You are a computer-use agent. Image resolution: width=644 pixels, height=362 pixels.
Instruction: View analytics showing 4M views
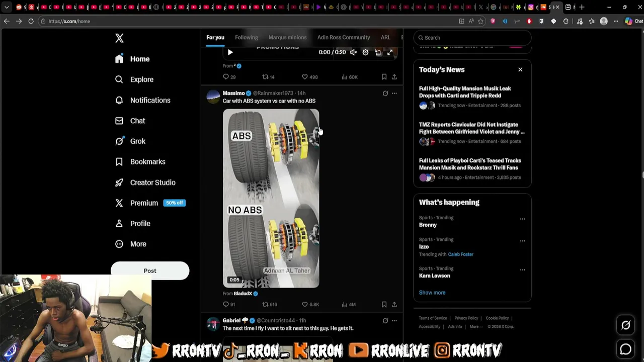349,304
